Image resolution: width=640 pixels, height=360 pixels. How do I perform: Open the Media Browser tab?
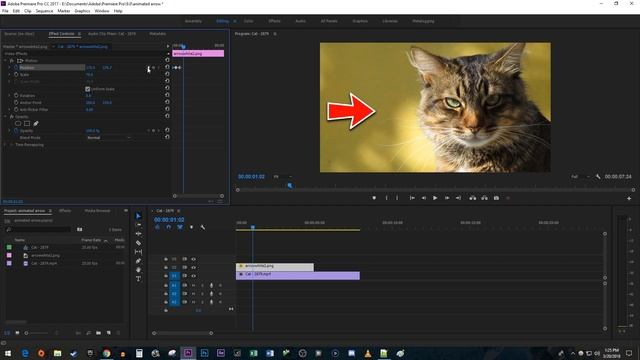97,211
